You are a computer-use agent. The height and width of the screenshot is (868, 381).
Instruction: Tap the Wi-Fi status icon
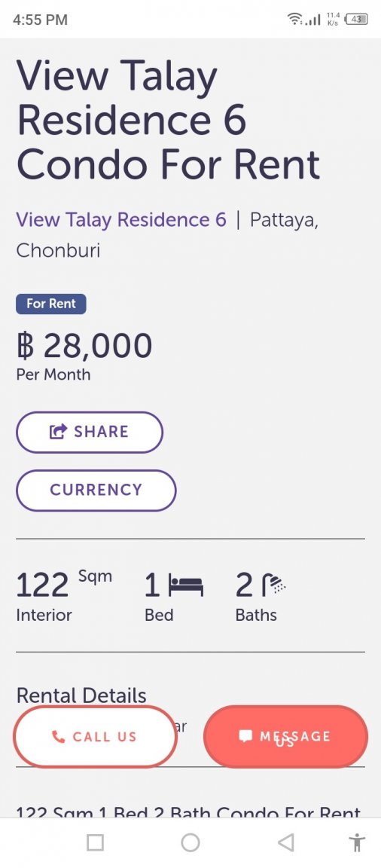(x=294, y=20)
